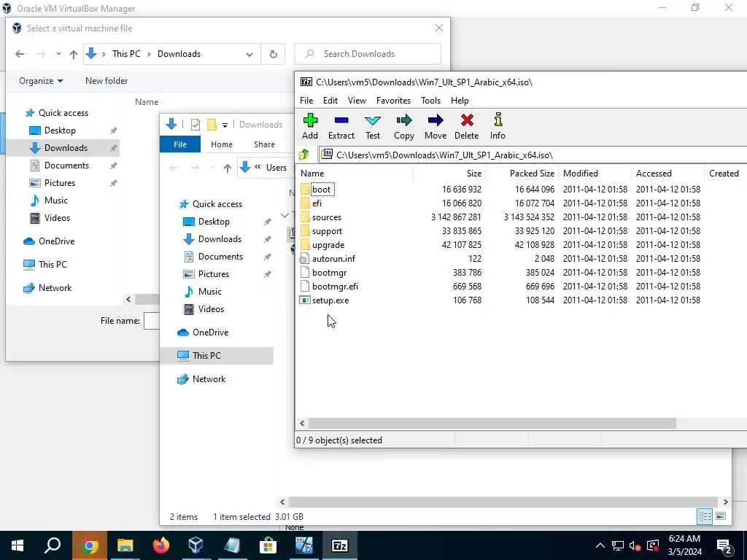Image resolution: width=747 pixels, height=560 pixels.
Task: Select Videos in Explorer navigation pane
Action: [211, 309]
